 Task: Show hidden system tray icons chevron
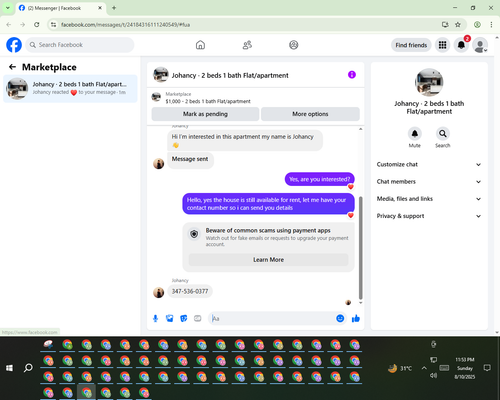(424, 368)
